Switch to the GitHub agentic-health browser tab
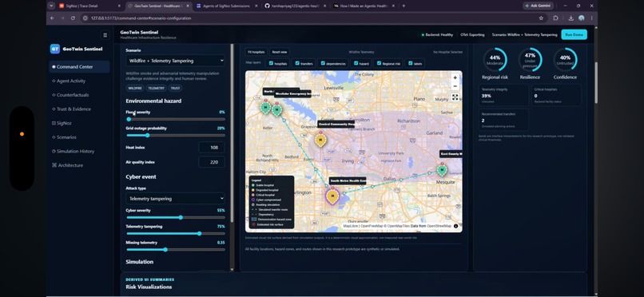The image size is (644, 297). click(295, 6)
